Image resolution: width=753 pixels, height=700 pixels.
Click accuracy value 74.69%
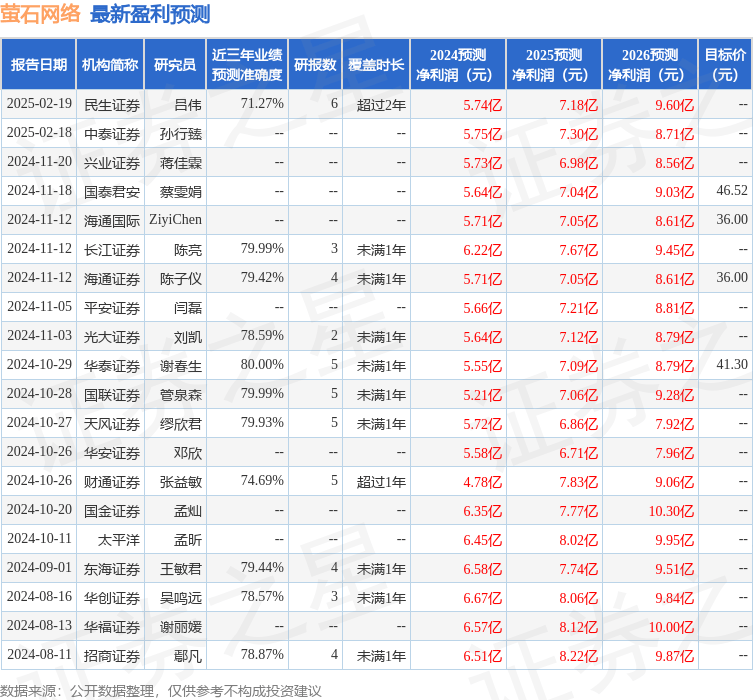(262, 480)
